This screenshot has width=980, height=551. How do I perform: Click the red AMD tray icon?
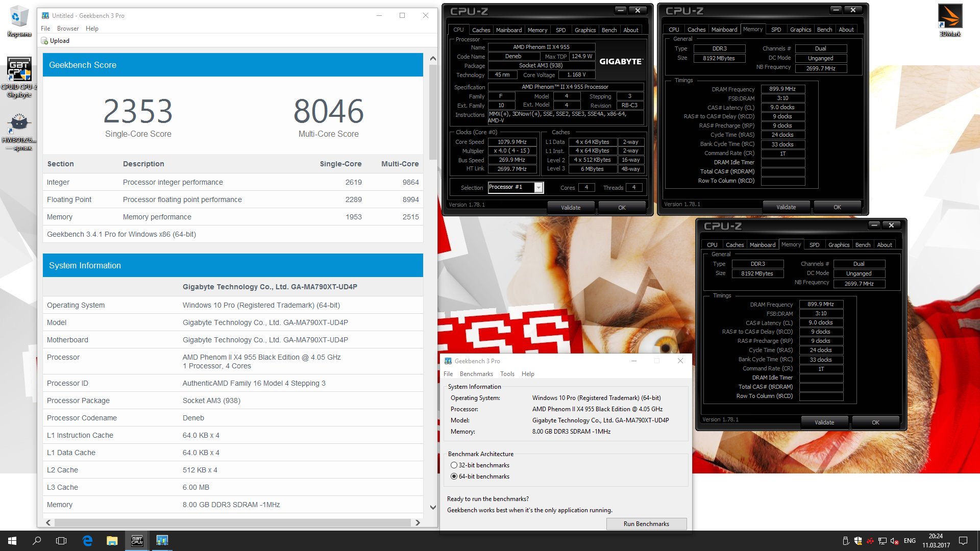[870, 541]
